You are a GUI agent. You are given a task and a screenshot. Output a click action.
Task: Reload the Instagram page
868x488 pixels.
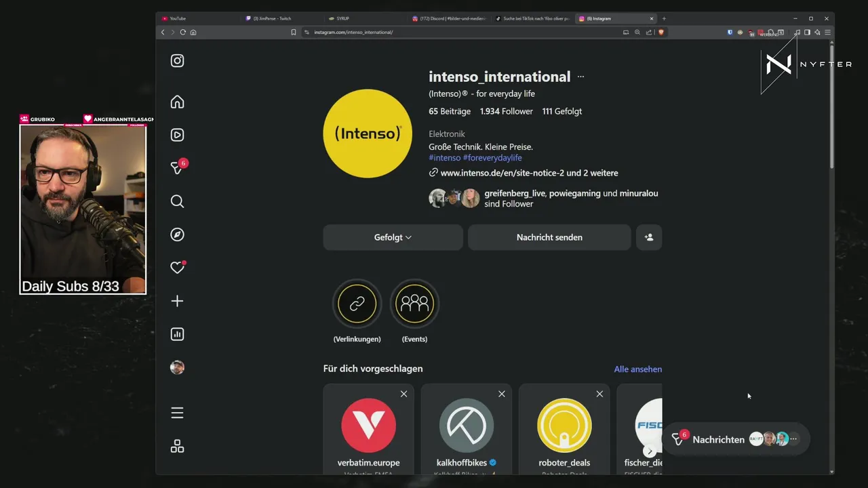tap(183, 32)
